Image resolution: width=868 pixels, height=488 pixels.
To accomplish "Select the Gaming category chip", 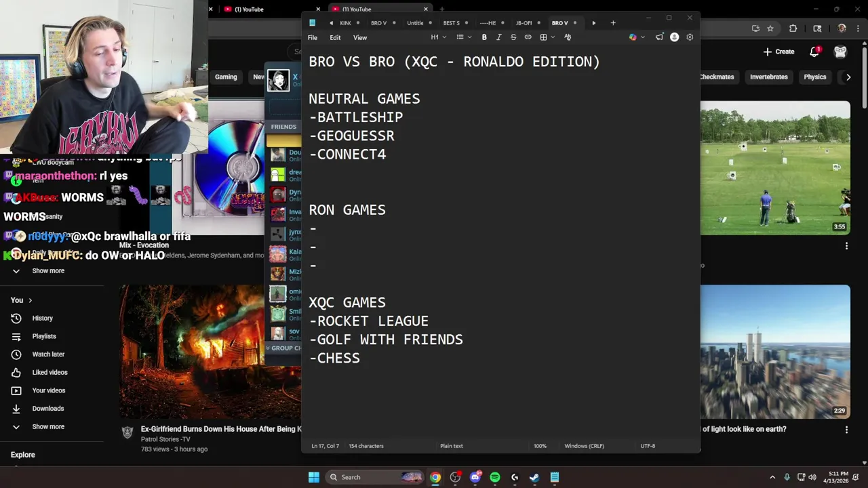I will (226, 77).
